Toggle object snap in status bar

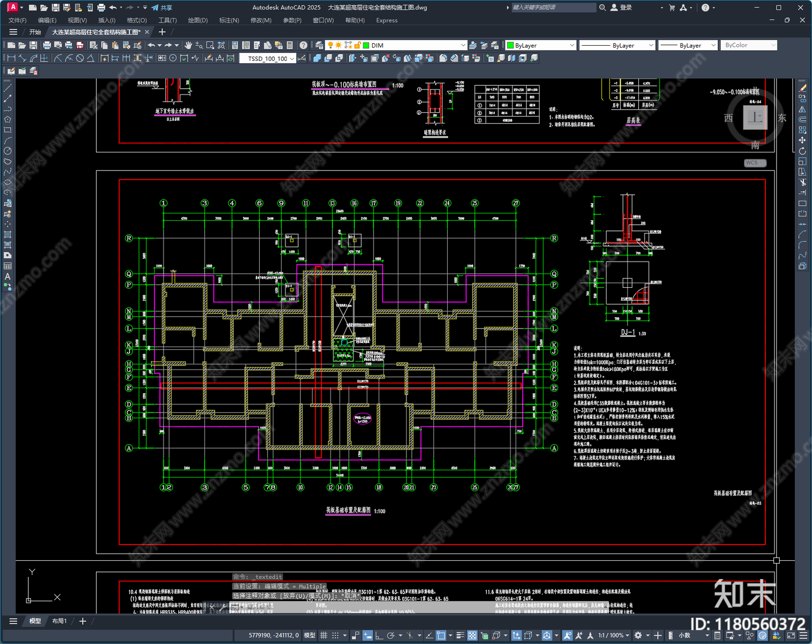point(441,635)
